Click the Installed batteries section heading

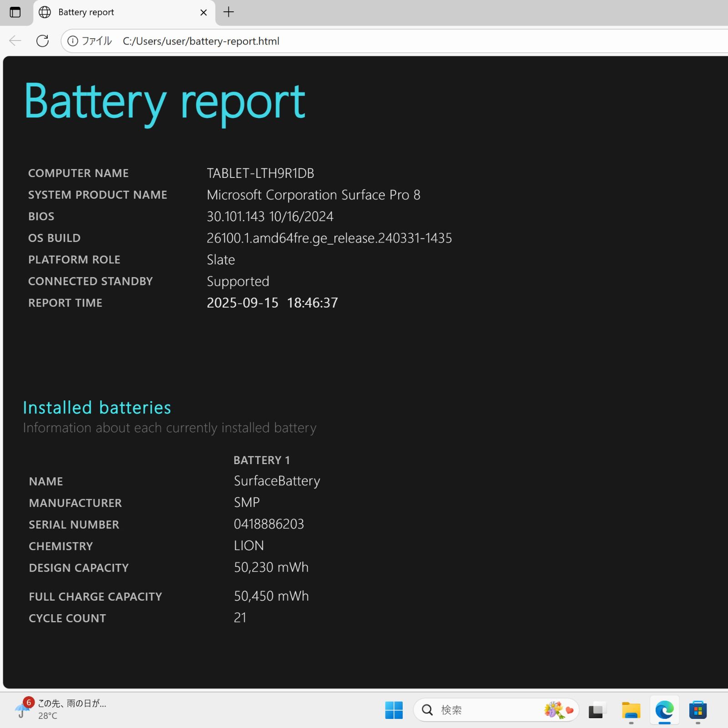point(97,407)
